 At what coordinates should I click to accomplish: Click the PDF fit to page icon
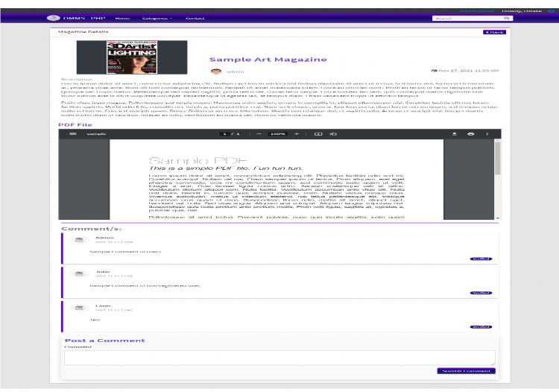coord(318,134)
